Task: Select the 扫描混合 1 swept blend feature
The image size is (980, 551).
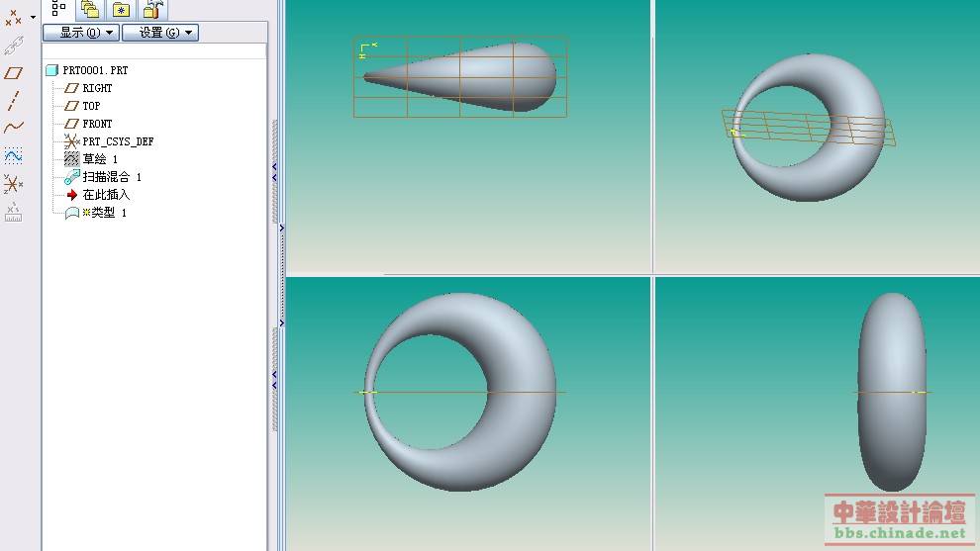Action: pos(103,177)
